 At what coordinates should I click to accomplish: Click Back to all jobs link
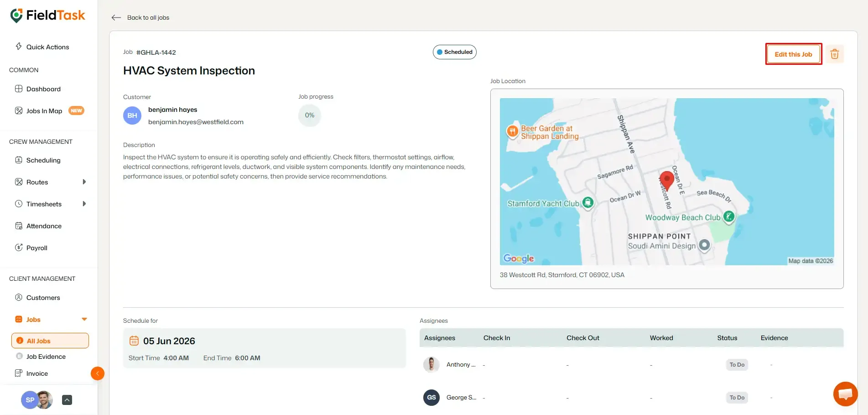coord(148,17)
